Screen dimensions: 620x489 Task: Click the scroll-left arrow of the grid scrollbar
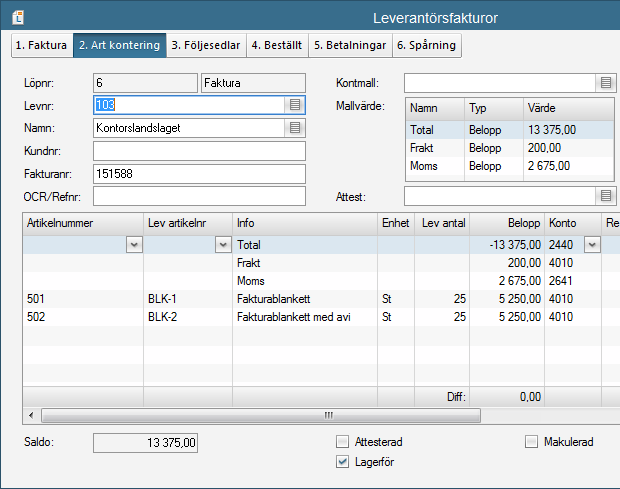click(x=31, y=415)
